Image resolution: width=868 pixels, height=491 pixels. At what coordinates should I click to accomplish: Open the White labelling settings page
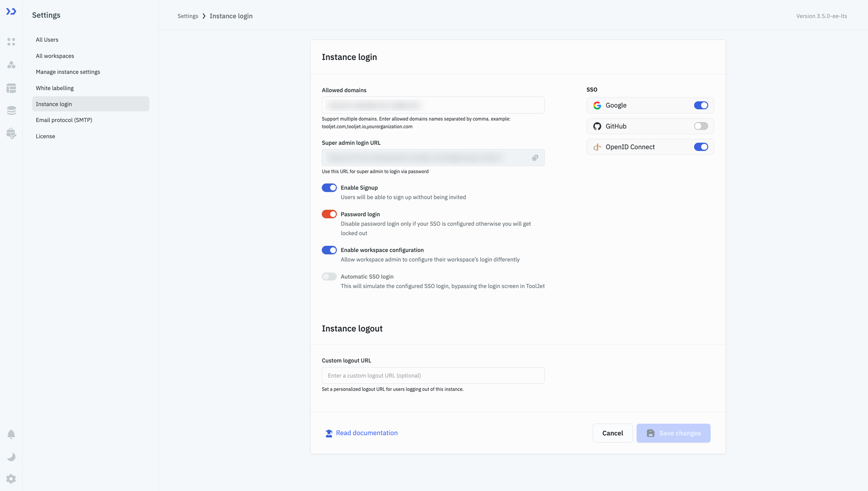pyautogui.click(x=55, y=88)
